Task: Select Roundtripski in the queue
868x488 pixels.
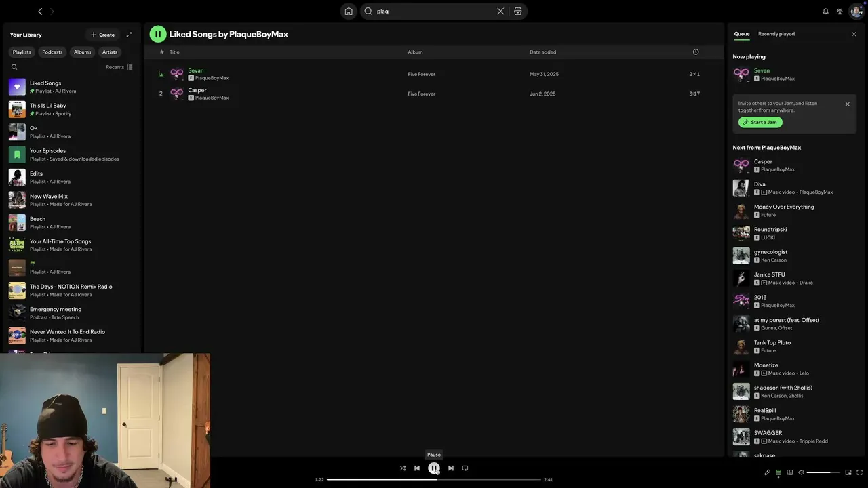Action: (795, 233)
